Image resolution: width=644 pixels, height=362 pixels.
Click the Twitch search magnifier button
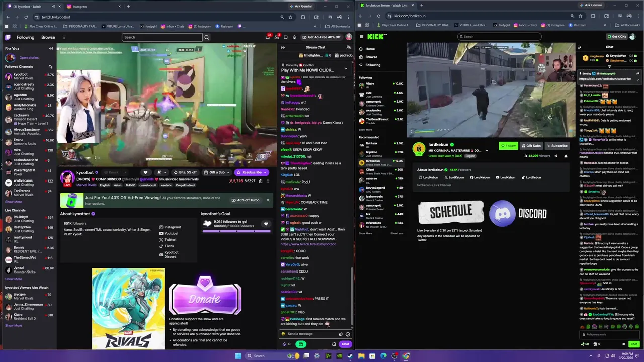click(x=207, y=37)
